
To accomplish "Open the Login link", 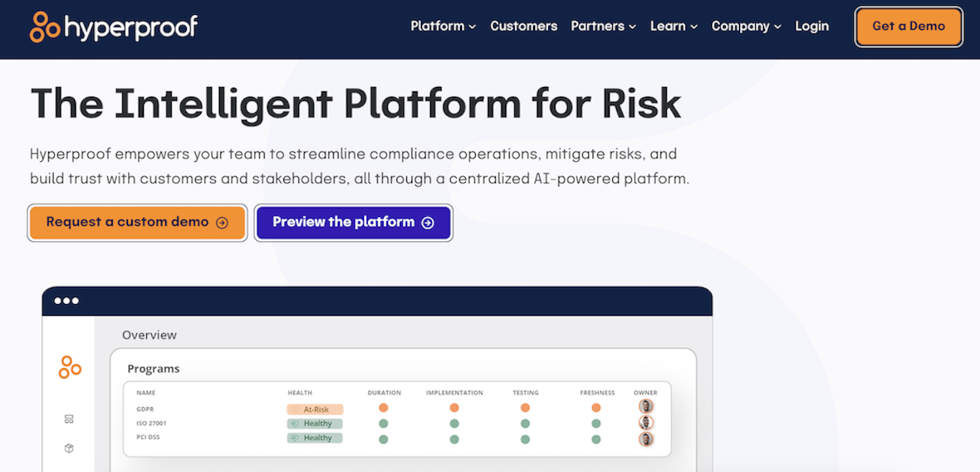I will point(811,26).
